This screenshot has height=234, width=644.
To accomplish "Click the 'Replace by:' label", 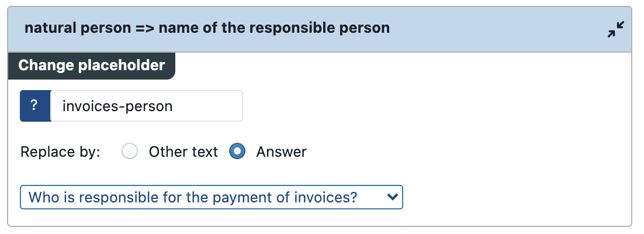I will (x=60, y=152).
